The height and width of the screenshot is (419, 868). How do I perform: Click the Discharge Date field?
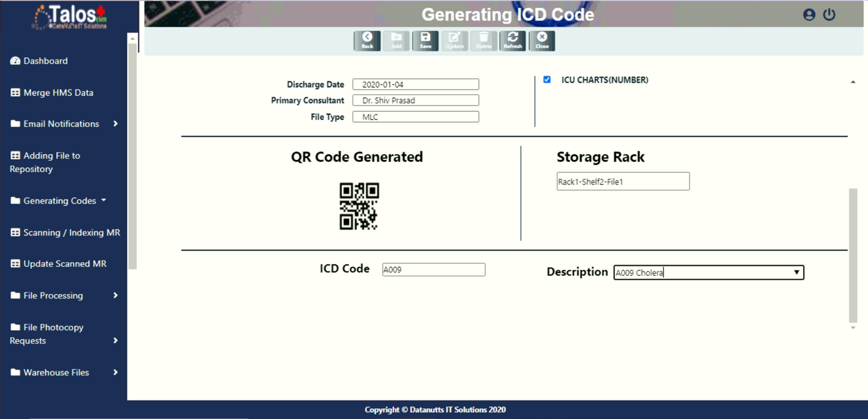pos(416,84)
